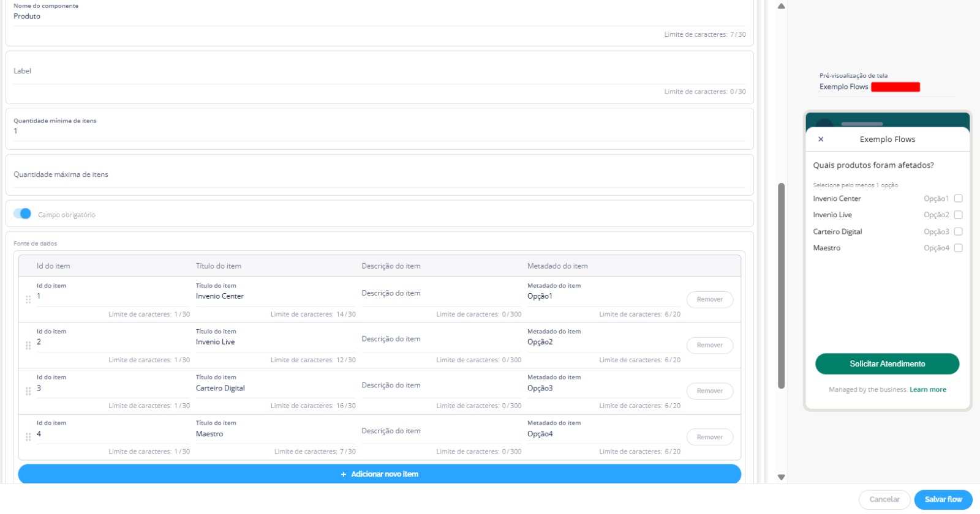Click drag handle icon for item row 1
The height and width of the screenshot is (514, 980).
pos(28,299)
